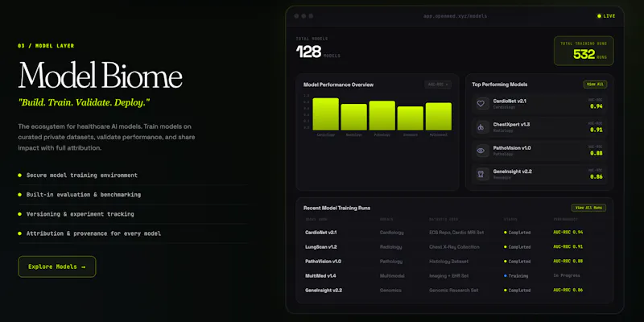Click Built-in evaluation & benchmarking bullet
Screen dimensions: 644x322
click(x=84, y=195)
